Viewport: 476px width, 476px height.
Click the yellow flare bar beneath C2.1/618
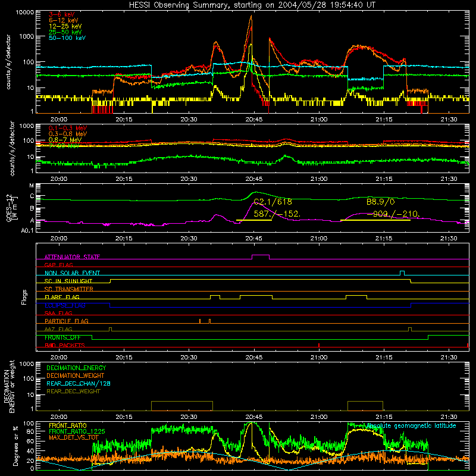coord(254,220)
